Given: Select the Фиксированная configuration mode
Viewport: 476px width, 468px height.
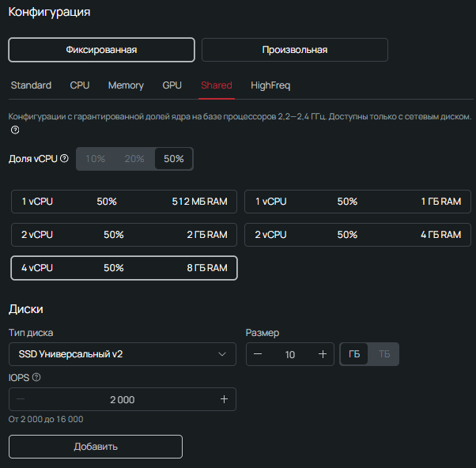Looking at the screenshot, I should click(x=101, y=50).
